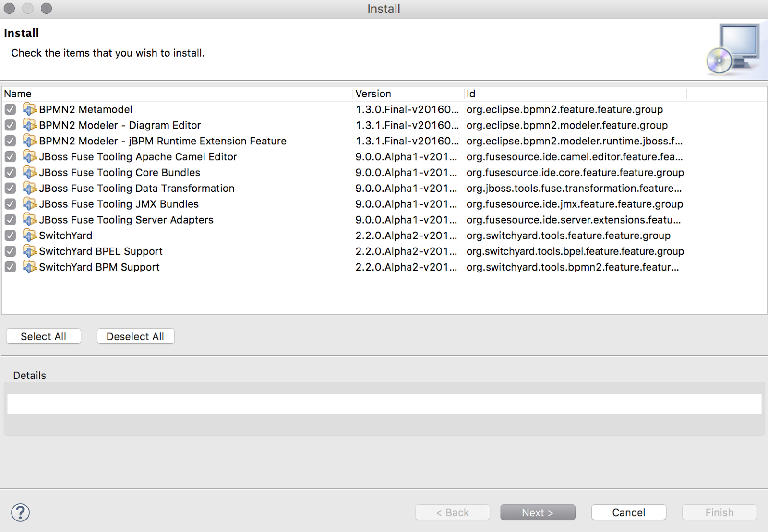This screenshot has width=768, height=532.
Task: Click the feature icon beside BPMN2 Metamodel
Action: [30, 109]
